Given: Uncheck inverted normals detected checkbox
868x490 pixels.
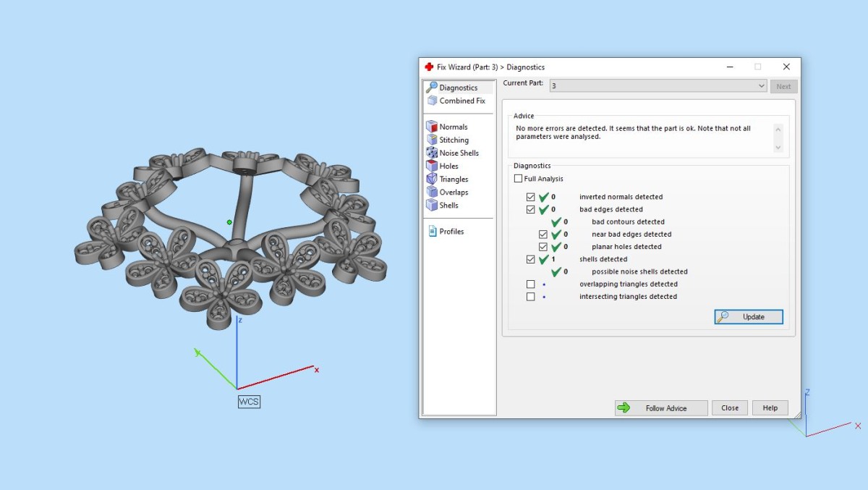Looking at the screenshot, I should pyautogui.click(x=531, y=197).
